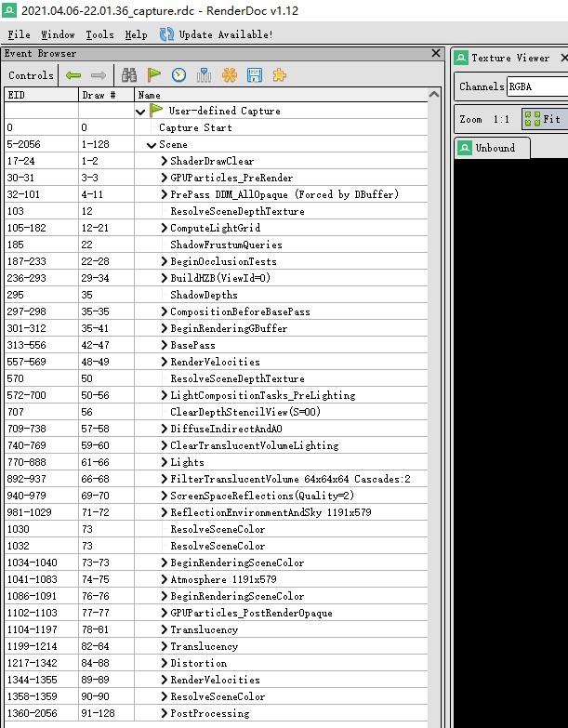Select ResolveSceneColor EID 1030 row
Image resolution: width=568 pixels, height=728 pixels.
click(x=217, y=529)
